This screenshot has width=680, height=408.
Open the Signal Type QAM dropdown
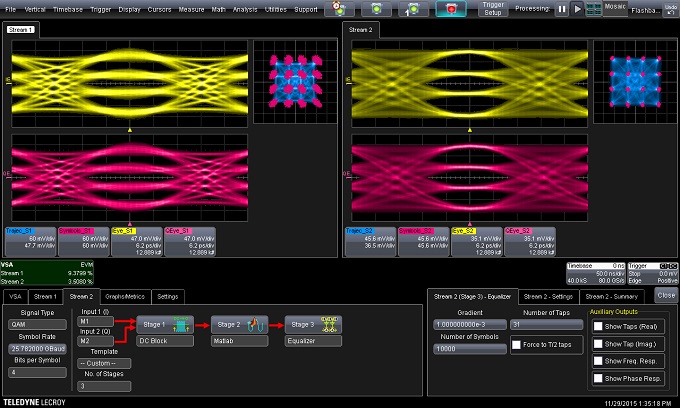coord(36,325)
